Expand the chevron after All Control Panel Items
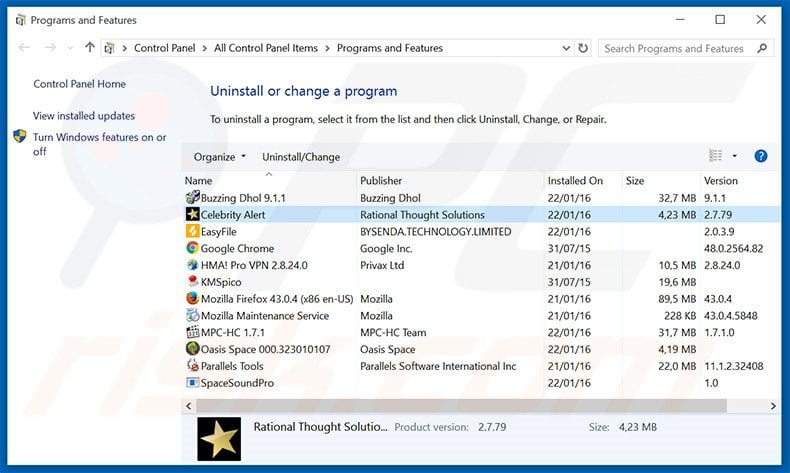The width and height of the screenshot is (790, 473). 327,48
